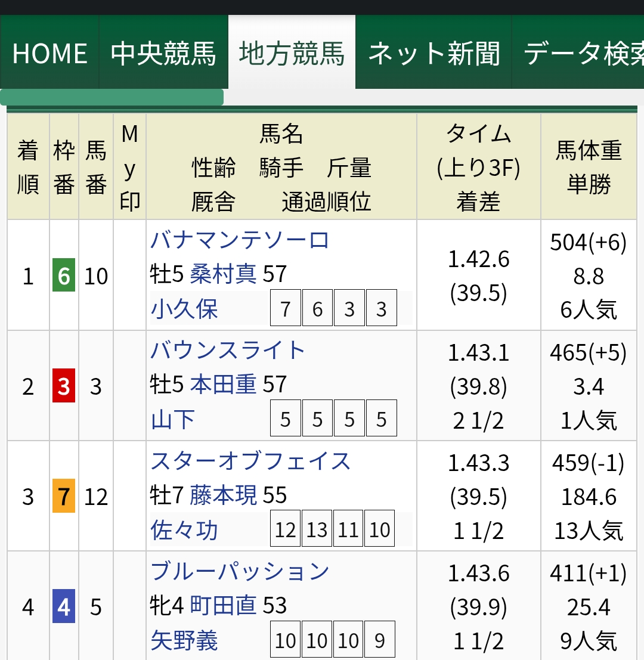View jockey 桑村真 profile
The width and height of the screenshot is (644, 660).
[224, 274]
